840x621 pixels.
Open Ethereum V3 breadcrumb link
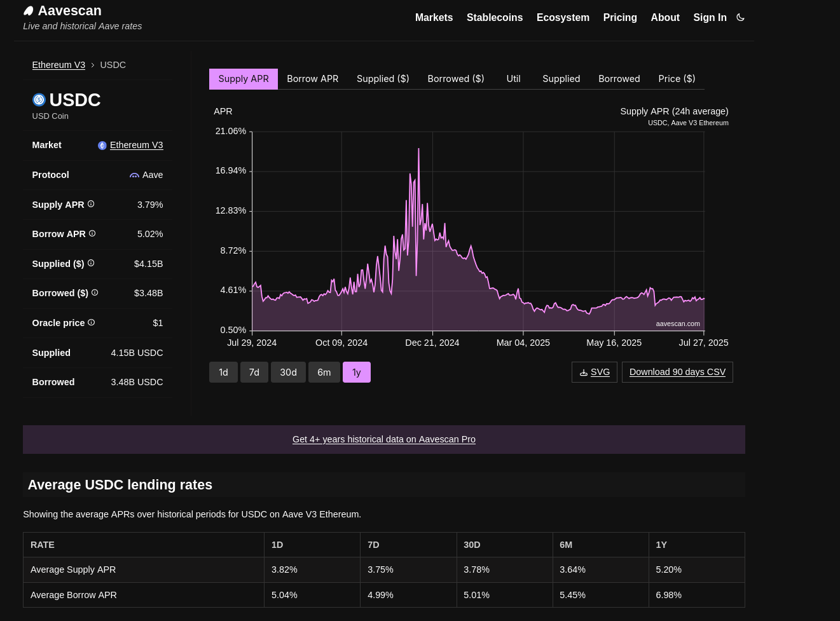pos(59,65)
